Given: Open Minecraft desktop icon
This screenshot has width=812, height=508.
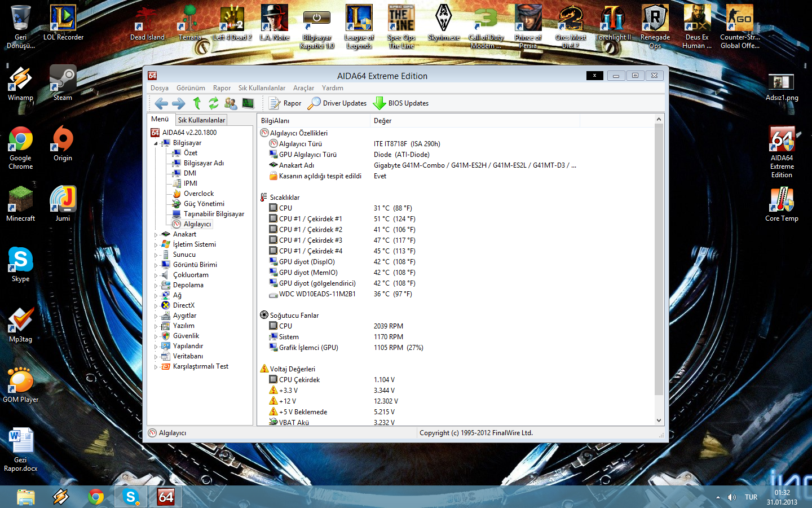Looking at the screenshot, I should tap(20, 204).
